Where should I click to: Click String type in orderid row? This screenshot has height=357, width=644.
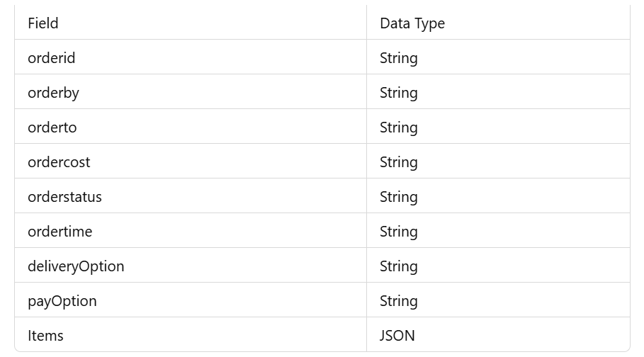click(x=498, y=57)
